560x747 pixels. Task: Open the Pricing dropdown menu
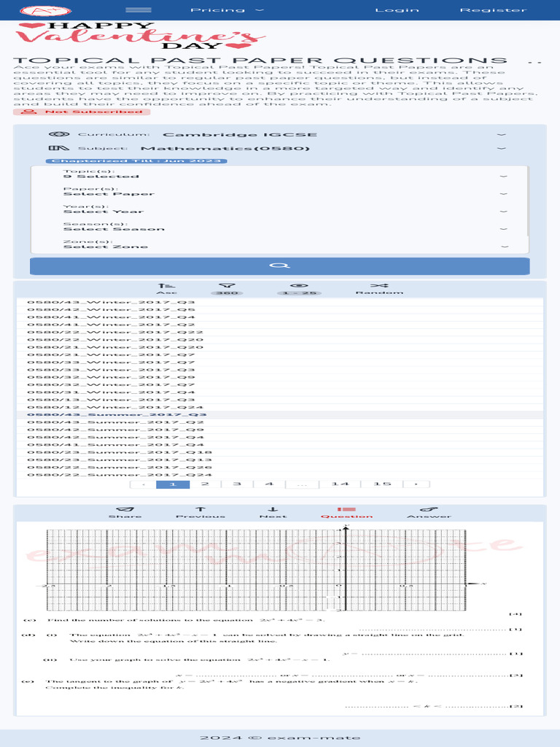(x=227, y=10)
